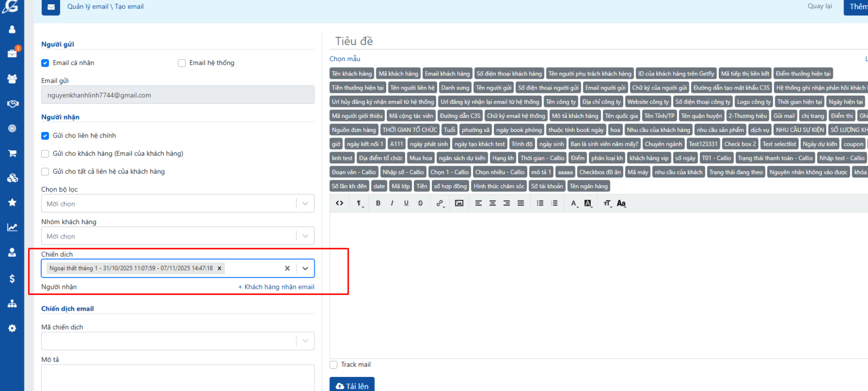This screenshot has height=391, width=868.
Task: Click the insert link icon
Action: (x=439, y=203)
